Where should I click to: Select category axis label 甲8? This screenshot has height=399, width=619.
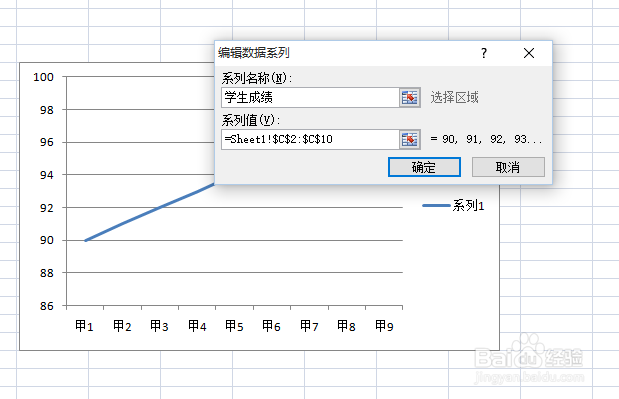(346, 326)
